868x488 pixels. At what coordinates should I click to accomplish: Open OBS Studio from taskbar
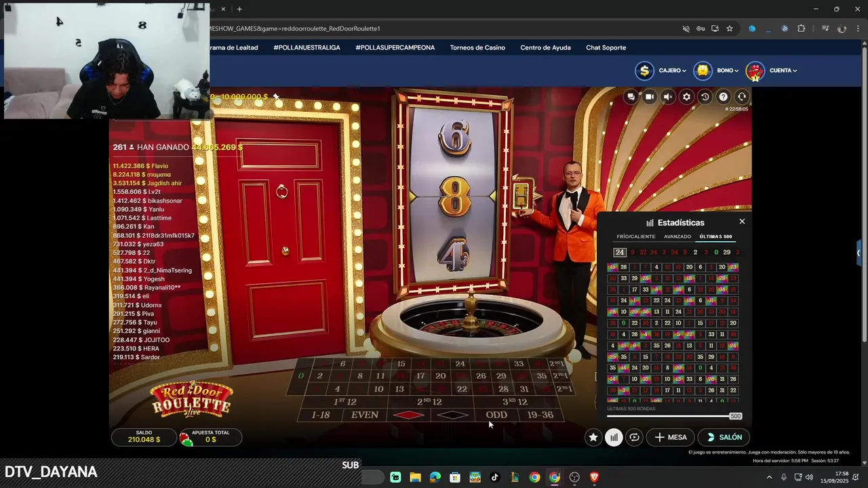(x=574, y=477)
